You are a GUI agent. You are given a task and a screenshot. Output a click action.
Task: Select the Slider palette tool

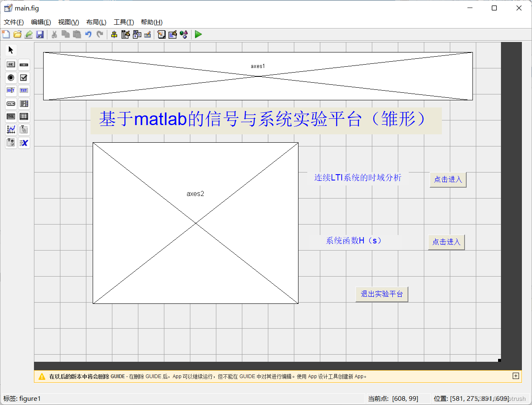coord(24,65)
